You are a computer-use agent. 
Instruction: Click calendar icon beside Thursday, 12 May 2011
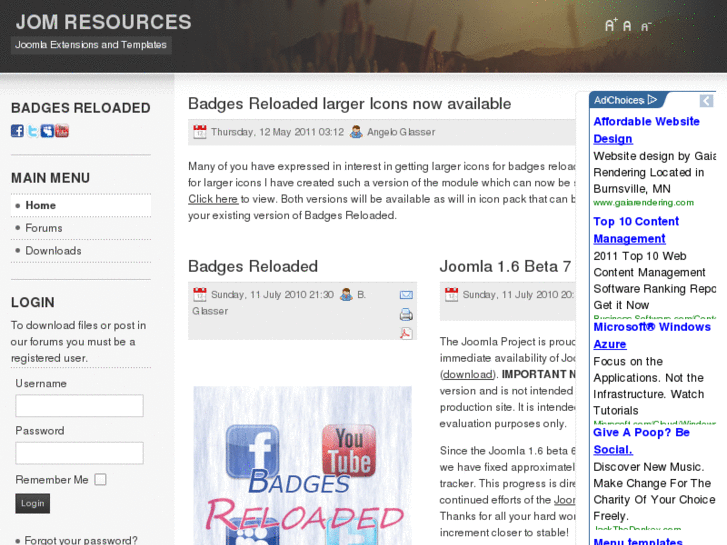(x=199, y=132)
